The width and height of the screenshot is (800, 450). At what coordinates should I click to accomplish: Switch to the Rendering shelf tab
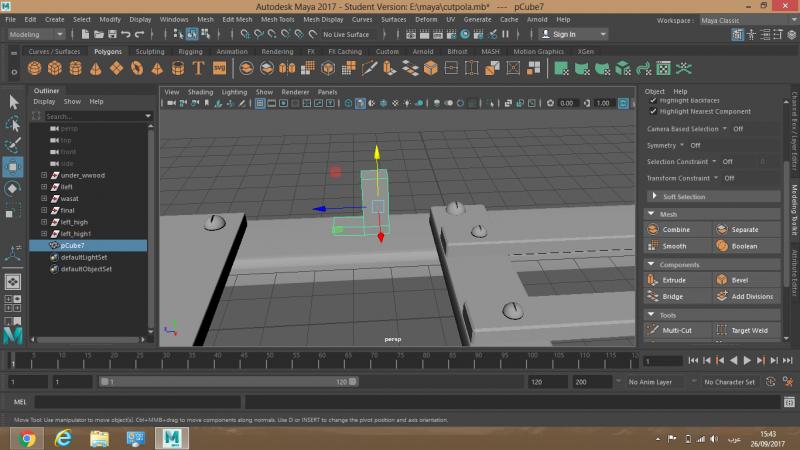coord(278,52)
